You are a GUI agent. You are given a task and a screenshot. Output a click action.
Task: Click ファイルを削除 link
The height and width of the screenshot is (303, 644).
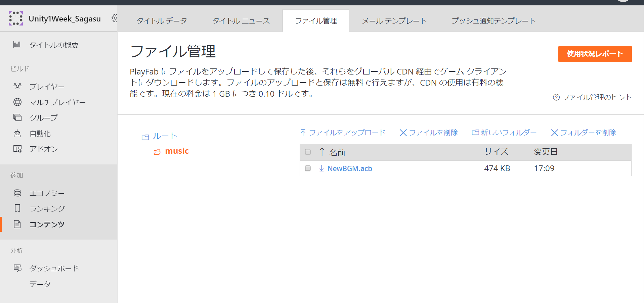point(429,133)
